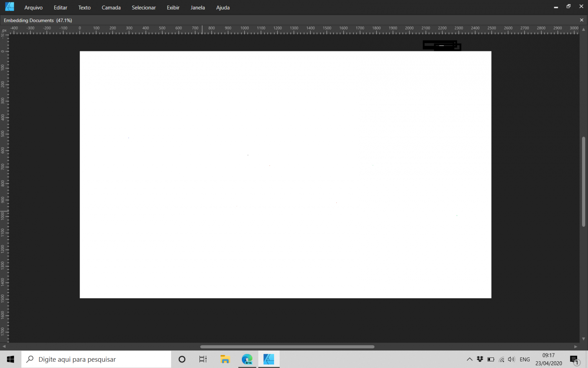Expand hidden system tray icons
This screenshot has width=588, height=368.
point(469,359)
